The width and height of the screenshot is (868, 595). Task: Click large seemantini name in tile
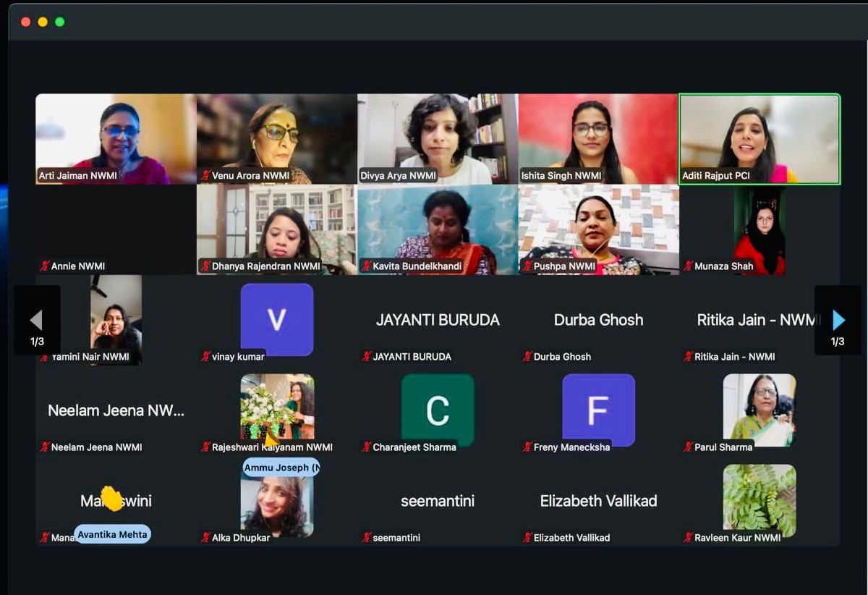click(438, 501)
